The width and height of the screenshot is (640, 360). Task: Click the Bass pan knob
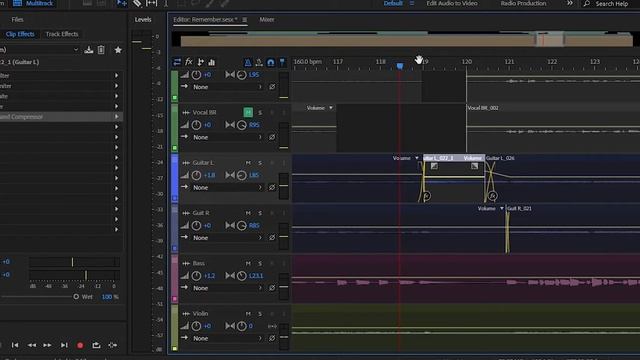[242, 276]
